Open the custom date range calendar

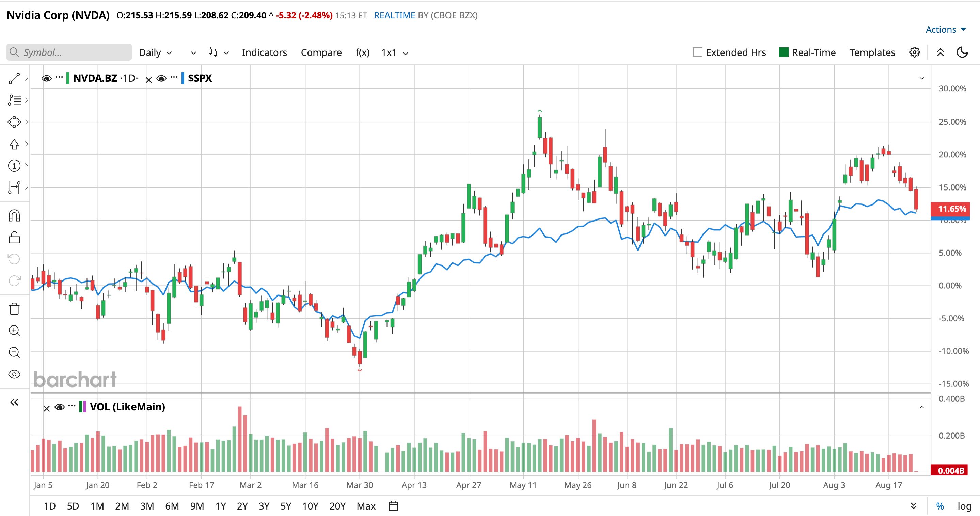tap(393, 506)
